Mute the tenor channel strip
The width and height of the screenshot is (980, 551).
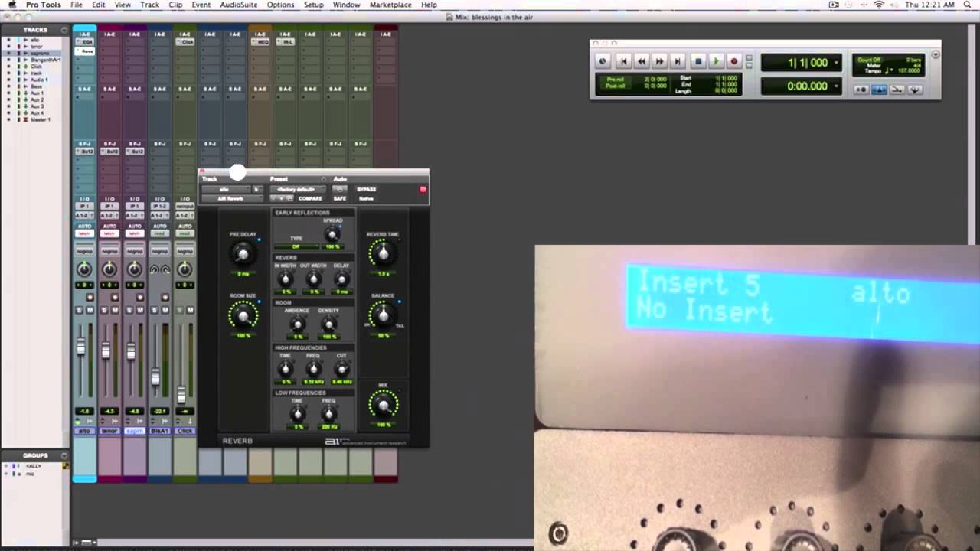click(x=115, y=310)
